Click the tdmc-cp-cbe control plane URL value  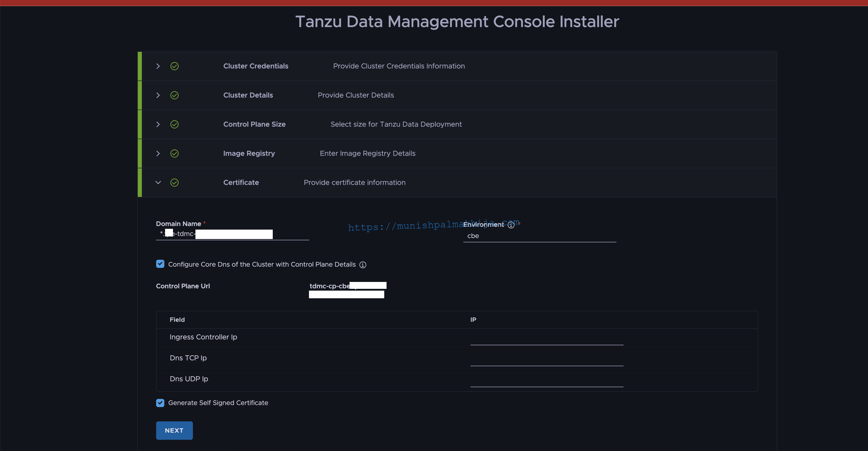point(348,290)
